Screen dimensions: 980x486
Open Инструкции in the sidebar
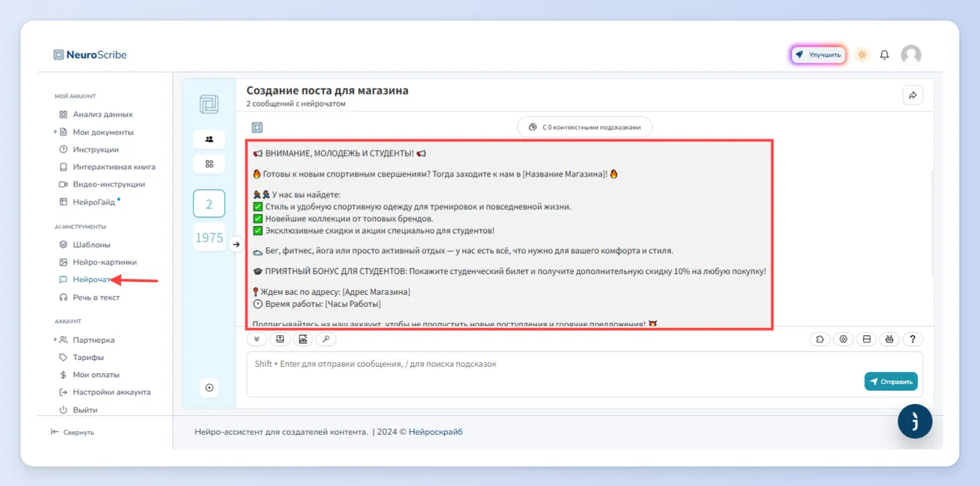pos(89,149)
